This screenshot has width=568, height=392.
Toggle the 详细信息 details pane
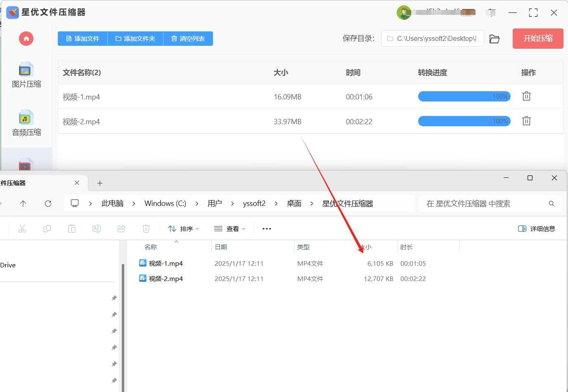point(537,229)
